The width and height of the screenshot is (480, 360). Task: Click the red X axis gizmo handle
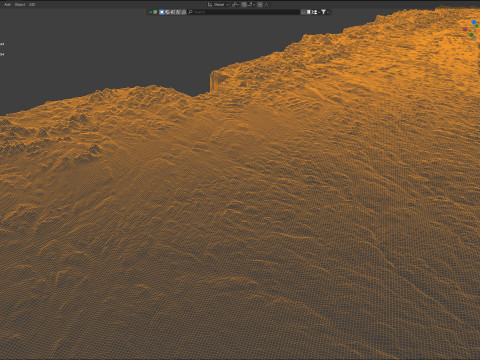tap(465, 29)
